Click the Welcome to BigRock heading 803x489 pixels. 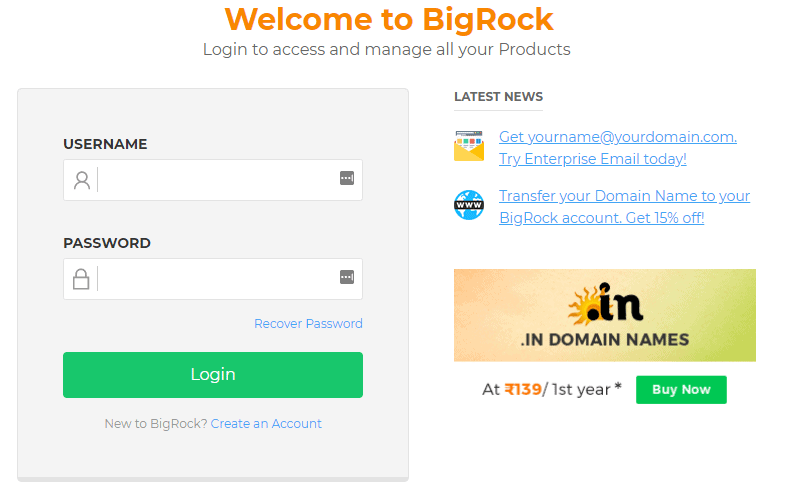[389, 19]
